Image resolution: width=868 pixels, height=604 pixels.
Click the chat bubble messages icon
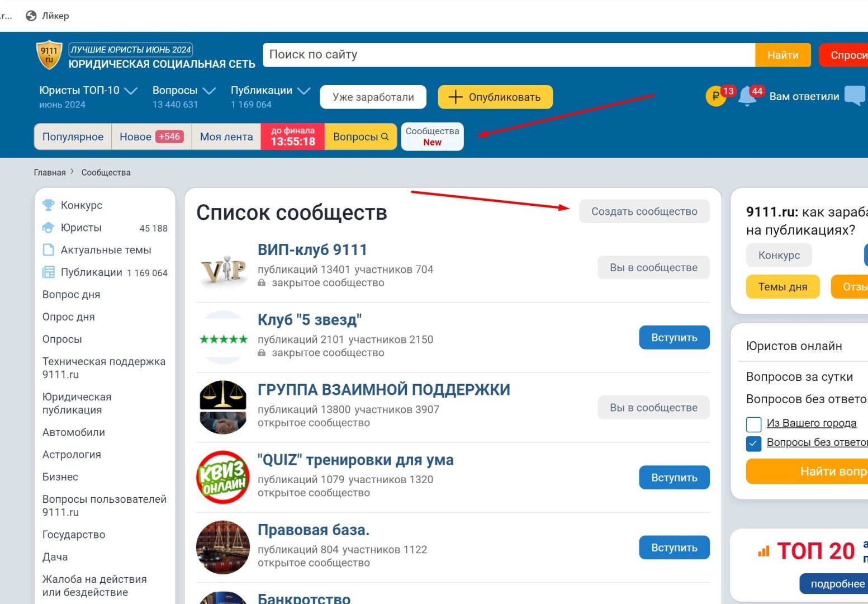click(x=855, y=96)
